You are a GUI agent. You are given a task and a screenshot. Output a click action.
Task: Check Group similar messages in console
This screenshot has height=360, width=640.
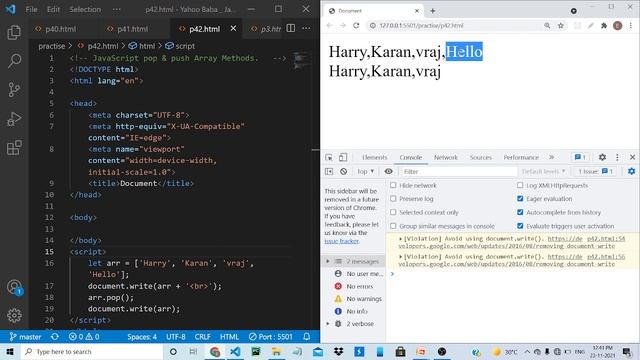(393, 226)
